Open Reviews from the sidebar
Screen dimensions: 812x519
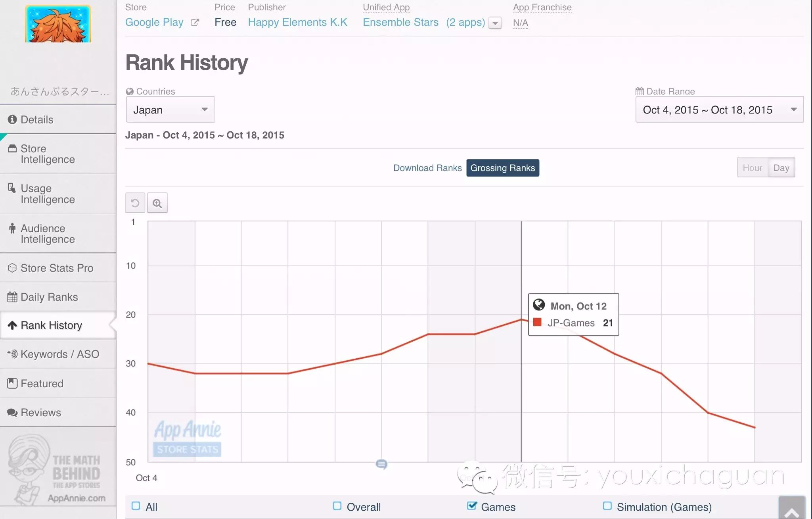pos(41,413)
